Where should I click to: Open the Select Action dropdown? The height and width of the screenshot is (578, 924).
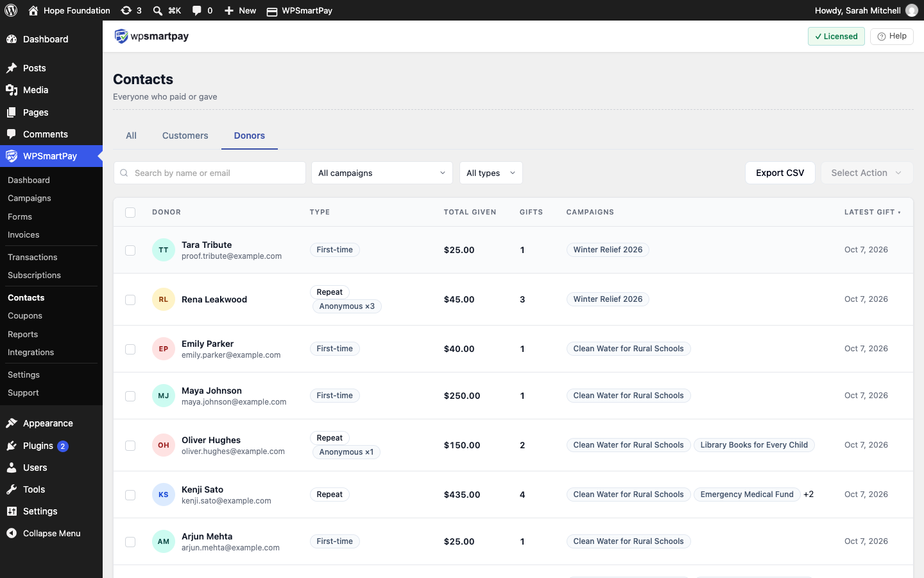(867, 173)
